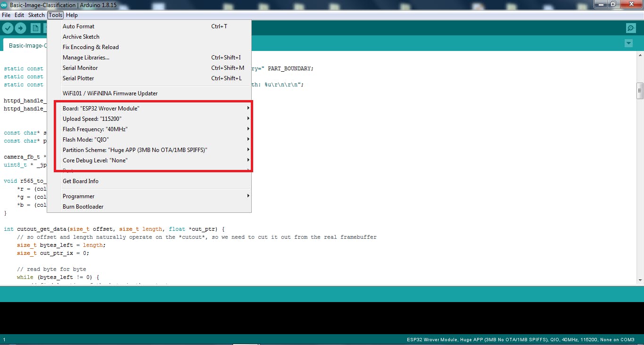Click the Verify checkmark toolbar icon
The height and width of the screenshot is (345, 644).
(8, 28)
